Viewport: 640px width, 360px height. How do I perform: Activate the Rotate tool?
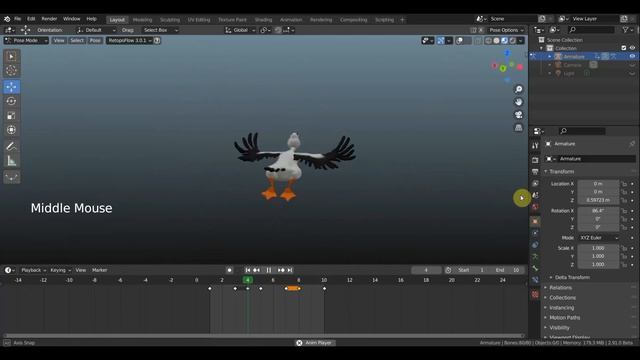click(x=11, y=101)
